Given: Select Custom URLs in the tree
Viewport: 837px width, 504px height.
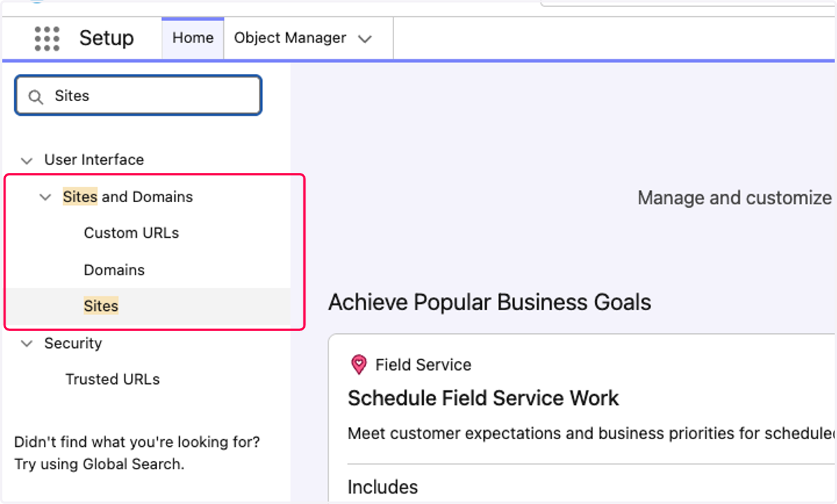Looking at the screenshot, I should tap(131, 233).
